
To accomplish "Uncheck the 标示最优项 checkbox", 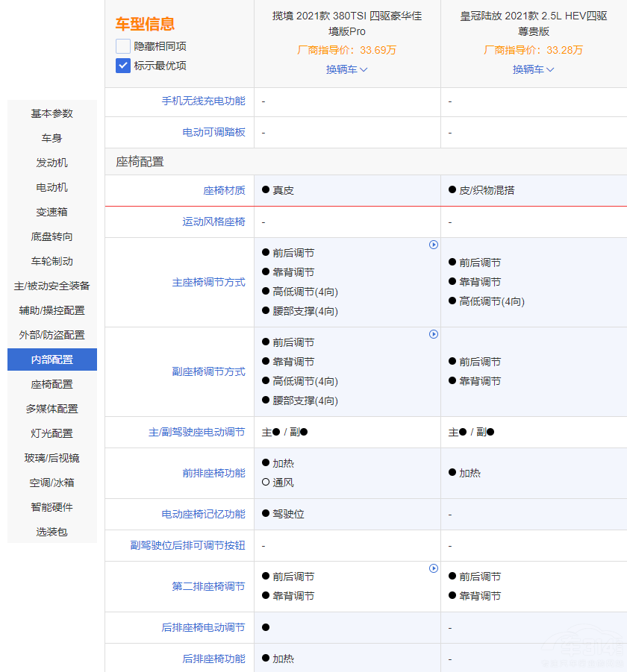I will (x=123, y=66).
